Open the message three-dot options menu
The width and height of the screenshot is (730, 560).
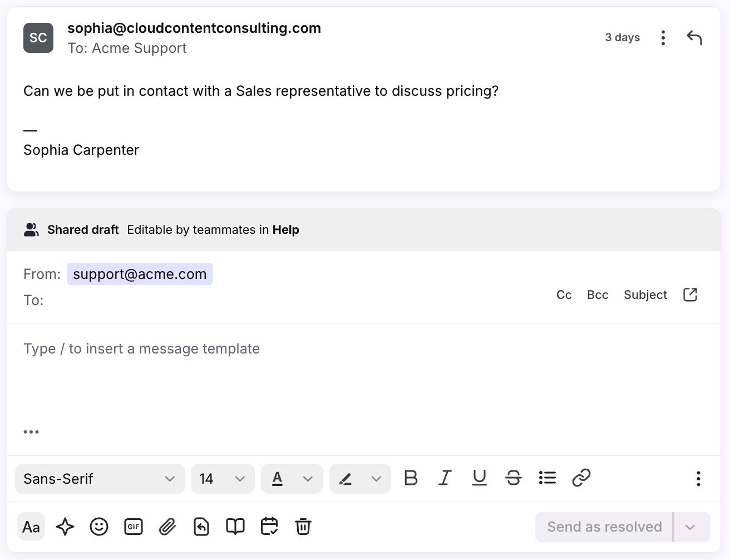pos(663,38)
